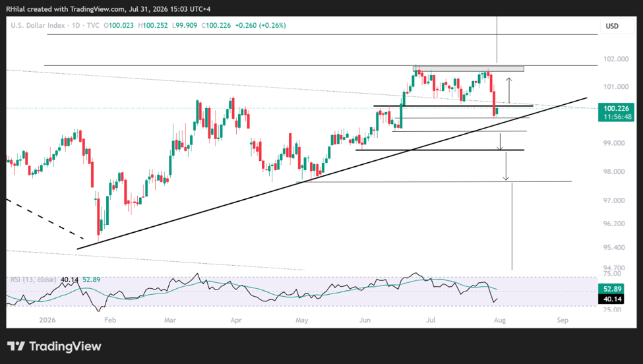Click the Apr time axis label

click(236, 320)
